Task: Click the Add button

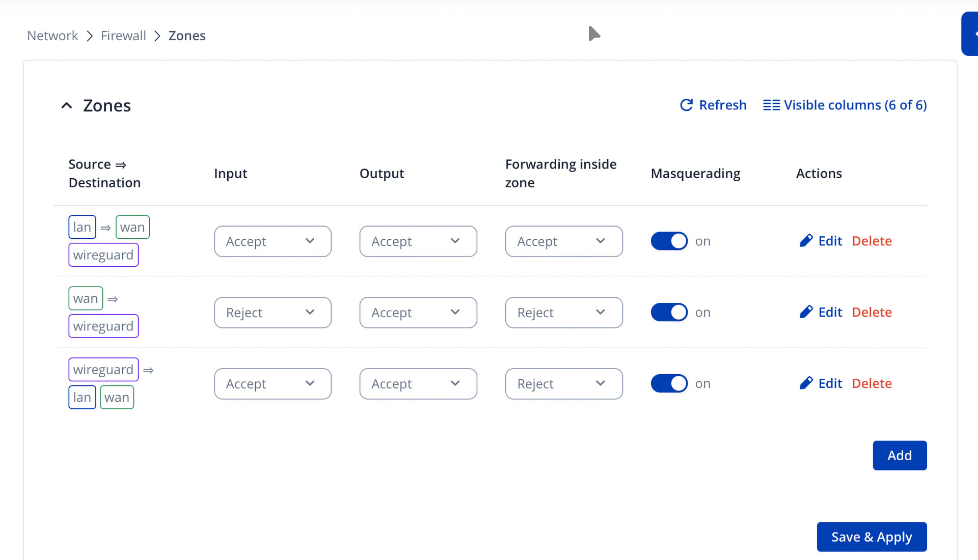Action: (x=899, y=455)
